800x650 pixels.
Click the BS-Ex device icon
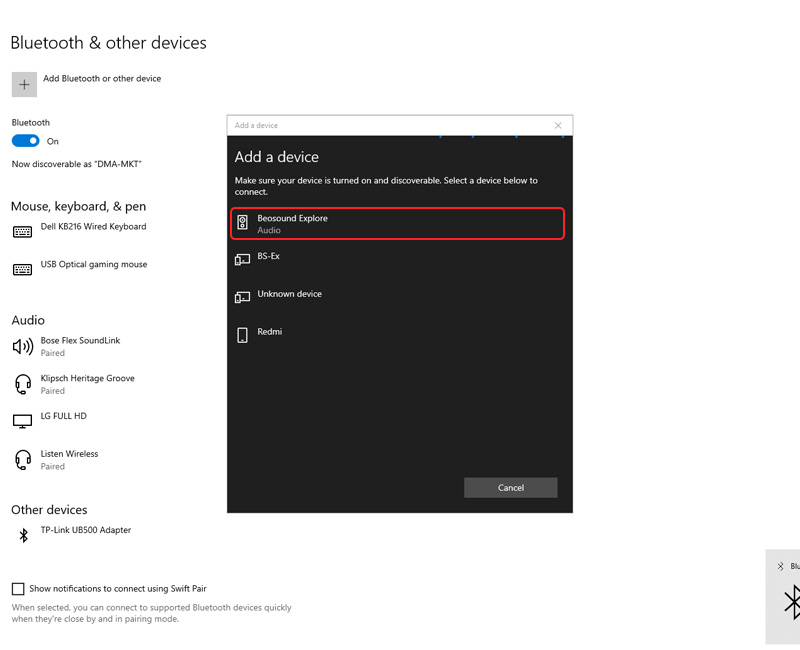pyautogui.click(x=242, y=260)
